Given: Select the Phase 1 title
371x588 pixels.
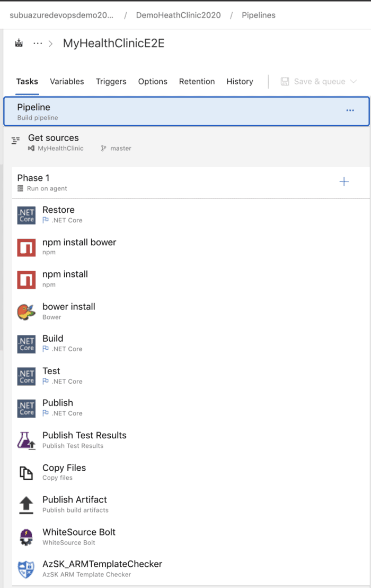Looking at the screenshot, I should pos(33,178).
